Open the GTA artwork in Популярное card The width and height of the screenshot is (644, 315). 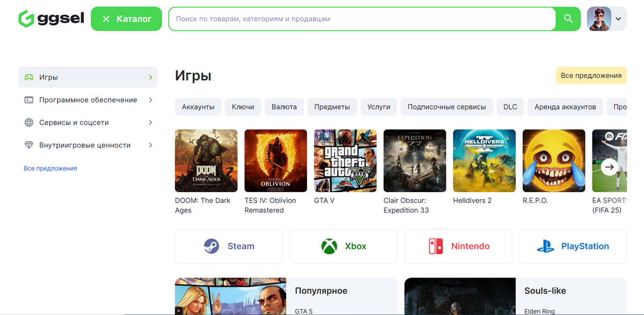[x=231, y=296]
